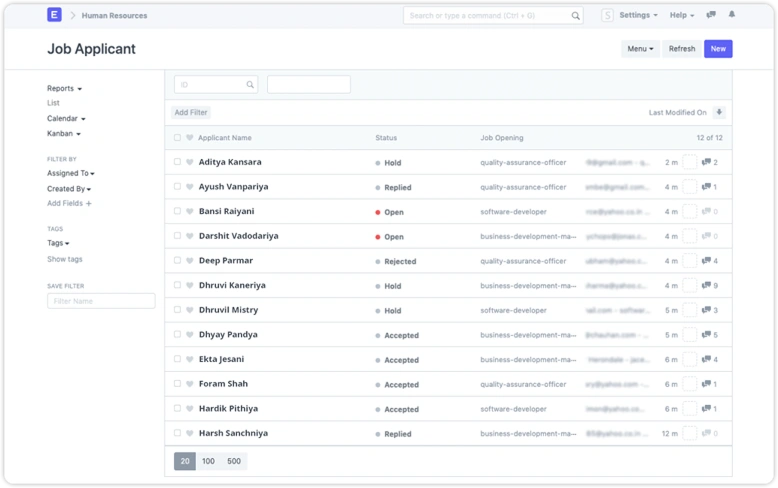Like Bansi Raiyani with heart icon
This screenshot has height=488, width=778.
coord(190,211)
